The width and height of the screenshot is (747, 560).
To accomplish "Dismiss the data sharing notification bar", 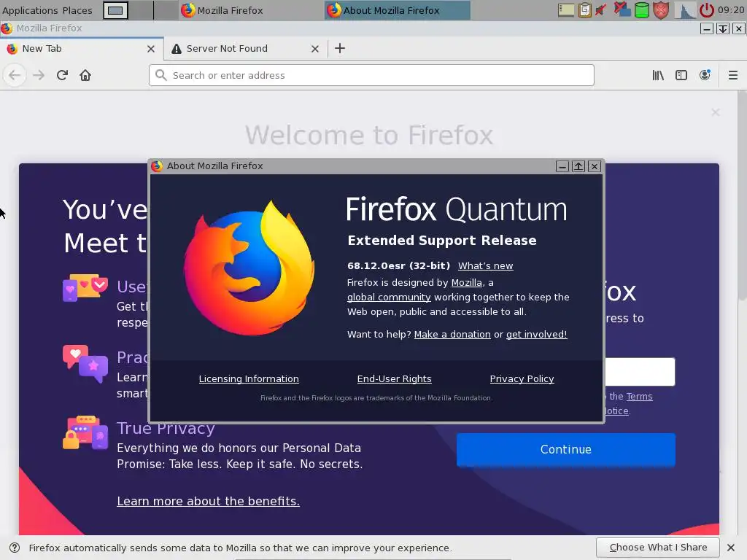I will 731,548.
